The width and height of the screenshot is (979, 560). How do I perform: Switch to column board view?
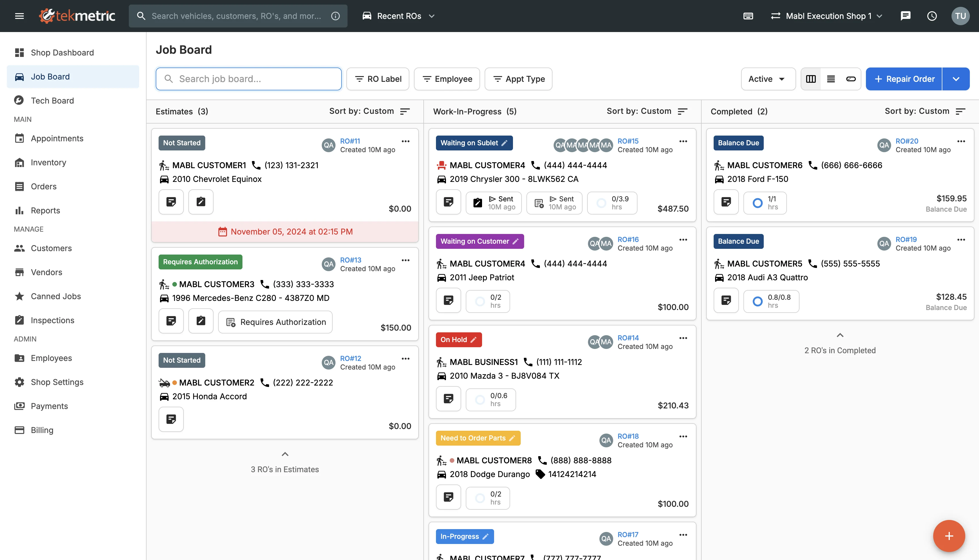(811, 79)
